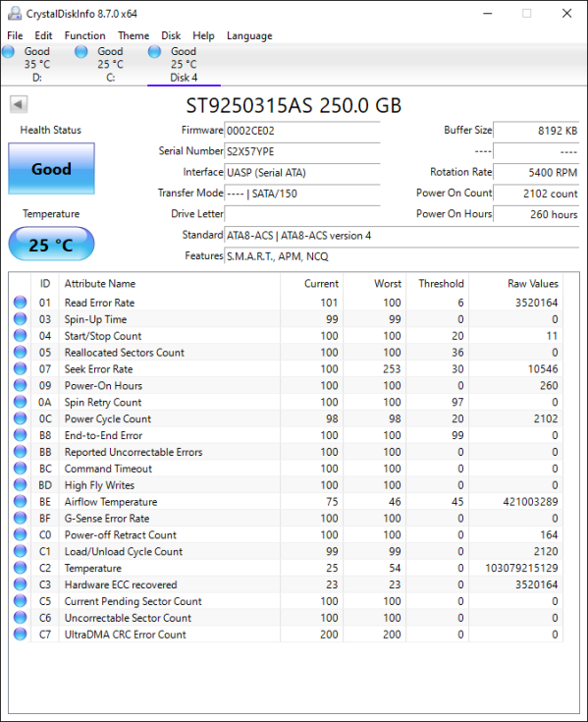Open the Theme menu
Image resolution: width=588 pixels, height=722 pixels.
[x=134, y=36]
